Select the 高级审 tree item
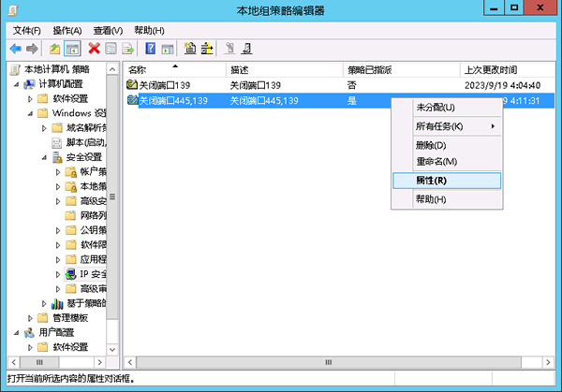The height and width of the screenshot is (392, 562). pos(93,289)
